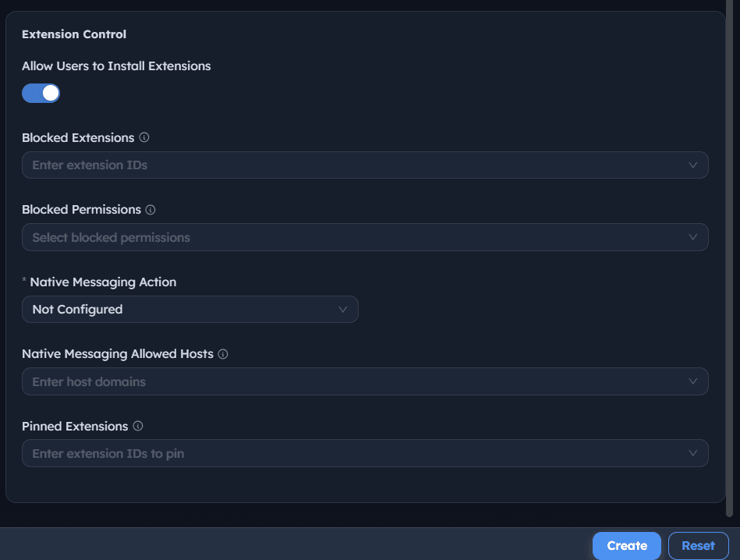Click the Create button
This screenshot has height=560, width=740.
(627, 546)
